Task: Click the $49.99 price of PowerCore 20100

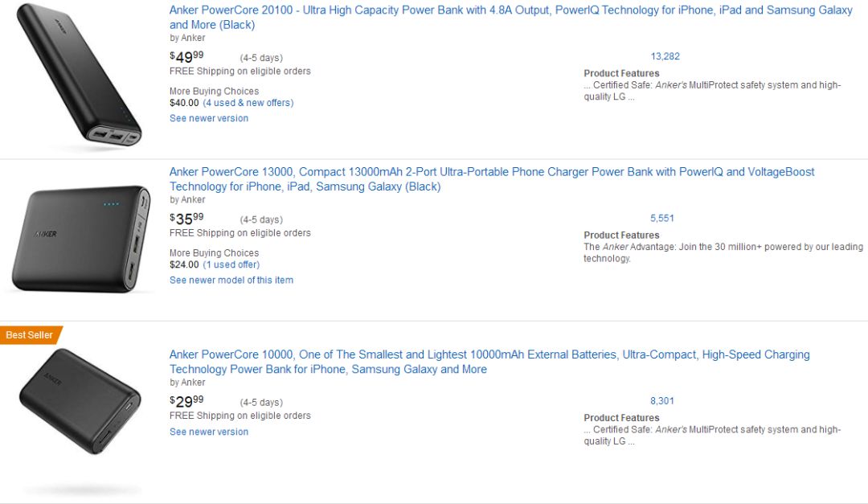Action: point(186,57)
